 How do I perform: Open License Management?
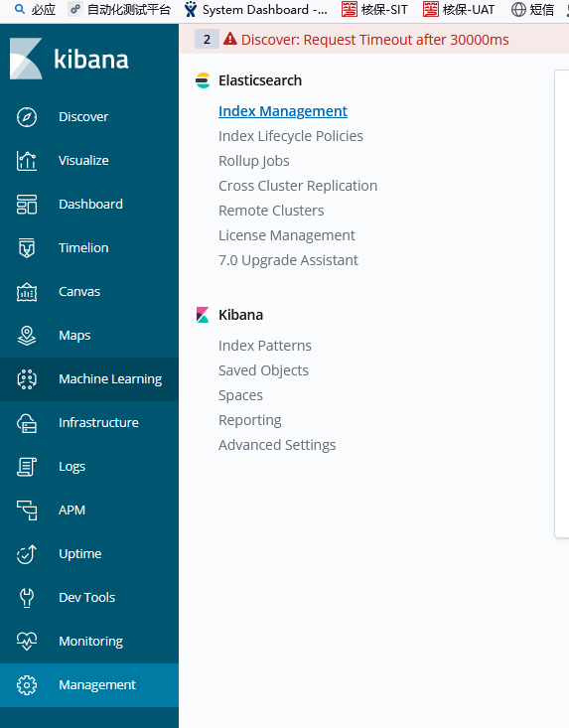tap(287, 235)
